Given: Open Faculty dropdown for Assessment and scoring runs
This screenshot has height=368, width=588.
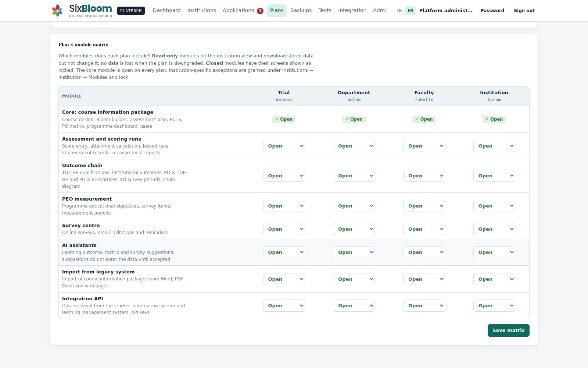Looking at the screenshot, I should (x=424, y=146).
